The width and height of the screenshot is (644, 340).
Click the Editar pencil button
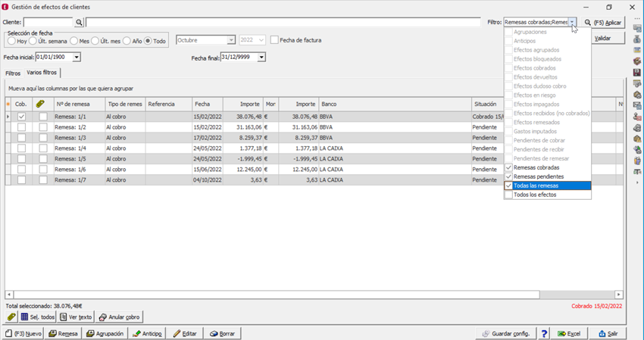pos(185,333)
